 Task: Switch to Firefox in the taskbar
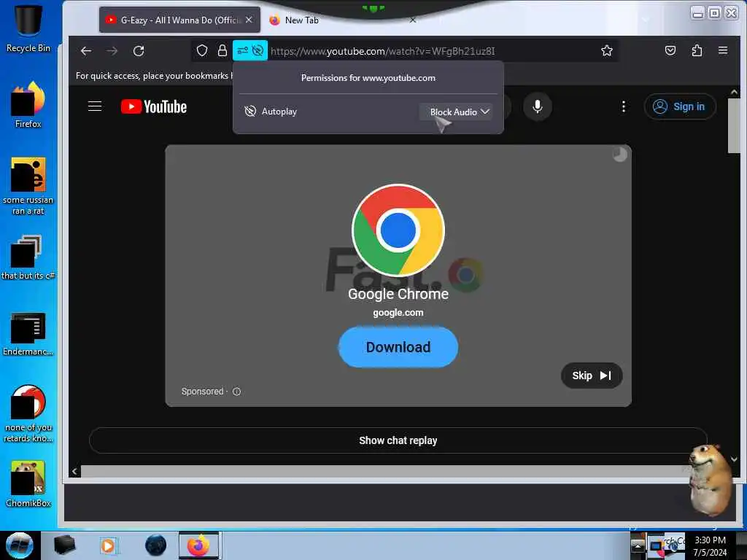coord(198,545)
